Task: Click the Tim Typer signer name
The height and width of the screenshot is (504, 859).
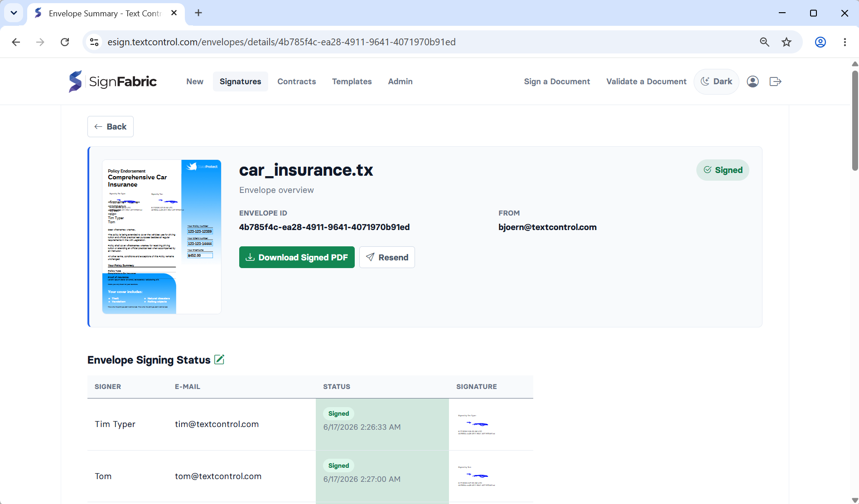Action: [x=115, y=424]
